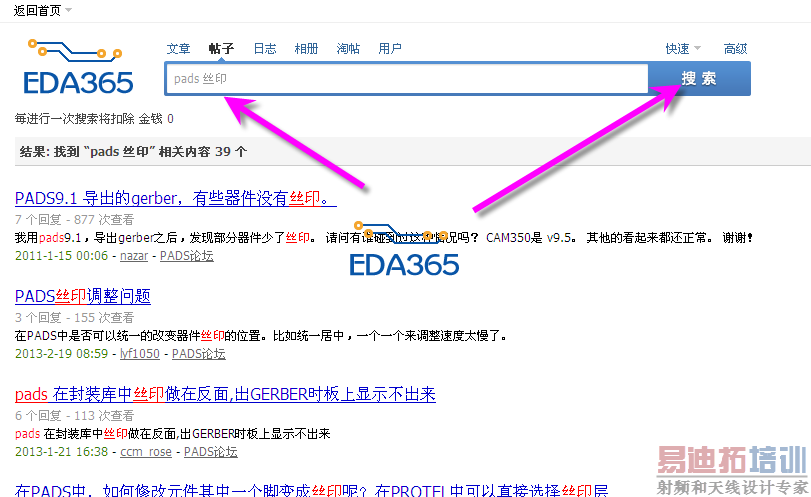Select the '每进行一次搜索将扣除 金钱 0' notice
Viewport: 811px width, 497px height.
point(94,119)
